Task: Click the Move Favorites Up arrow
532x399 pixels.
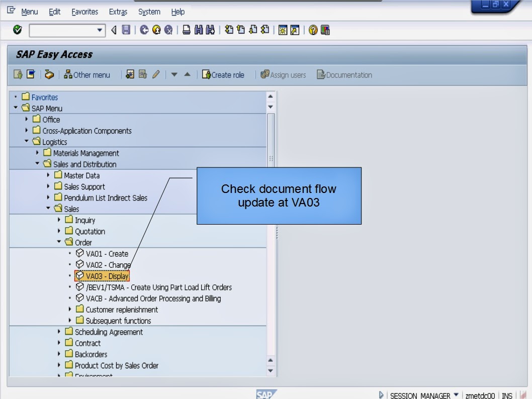Action: pyautogui.click(x=187, y=74)
